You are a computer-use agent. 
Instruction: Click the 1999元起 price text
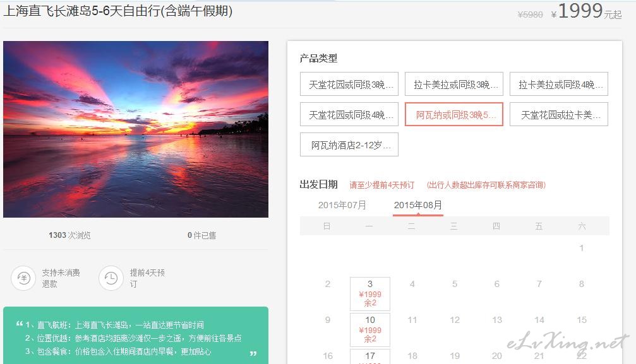point(586,11)
